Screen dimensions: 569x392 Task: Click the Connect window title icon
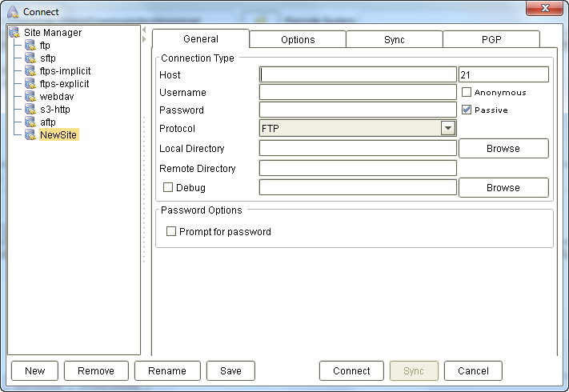[x=13, y=12]
